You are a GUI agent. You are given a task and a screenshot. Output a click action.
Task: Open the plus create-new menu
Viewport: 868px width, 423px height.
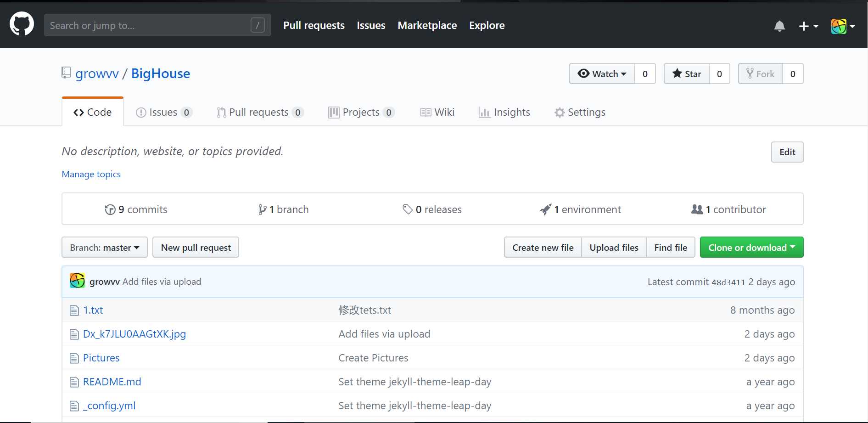click(x=808, y=26)
